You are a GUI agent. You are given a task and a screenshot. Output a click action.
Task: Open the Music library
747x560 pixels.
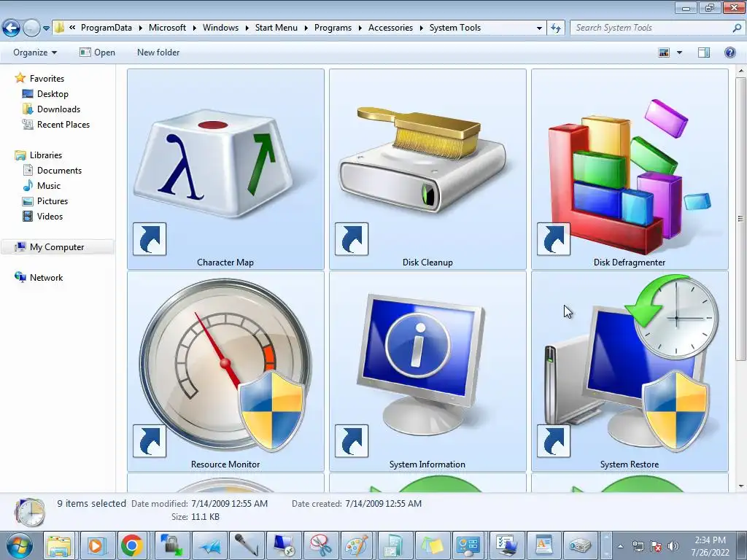49,185
